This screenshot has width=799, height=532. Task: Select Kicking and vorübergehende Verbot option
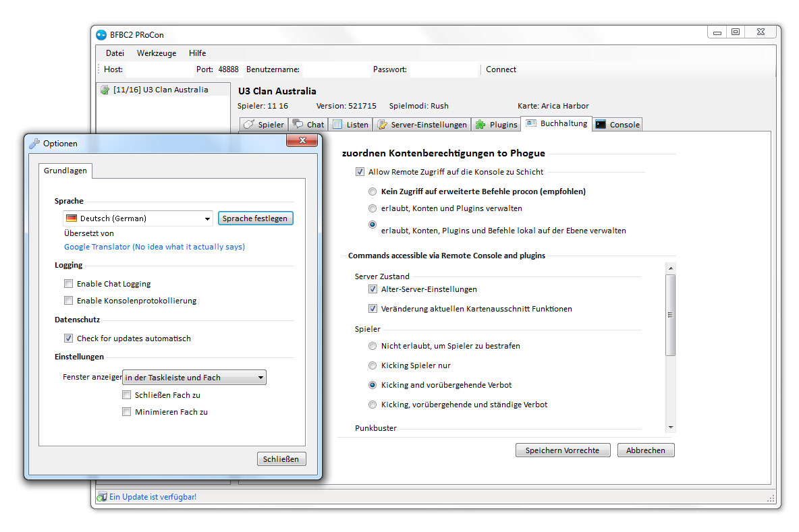tap(373, 385)
